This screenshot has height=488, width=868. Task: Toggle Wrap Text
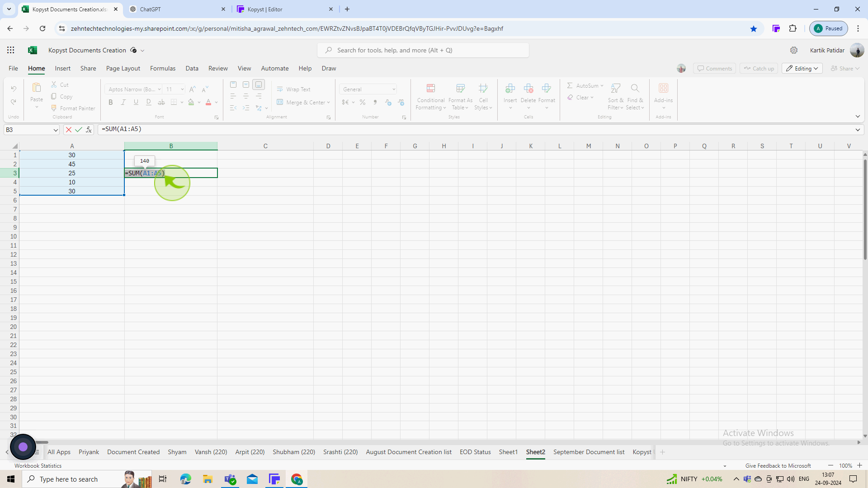[294, 89]
